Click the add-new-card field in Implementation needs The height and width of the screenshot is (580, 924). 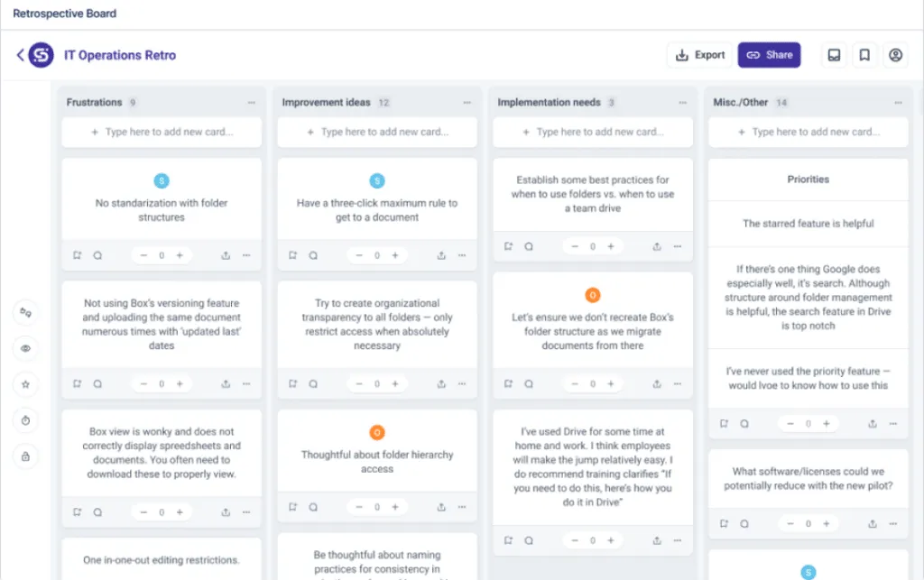(593, 132)
